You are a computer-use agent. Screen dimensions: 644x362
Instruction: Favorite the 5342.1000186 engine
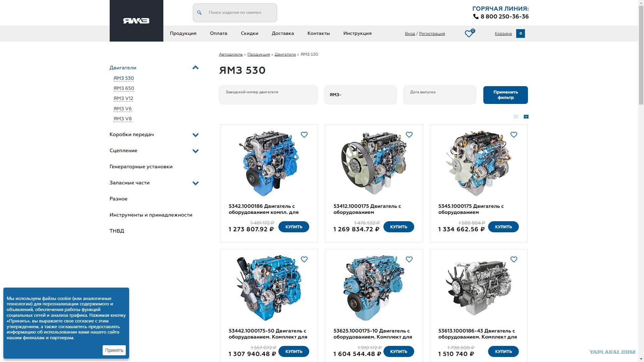click(304, 135)
